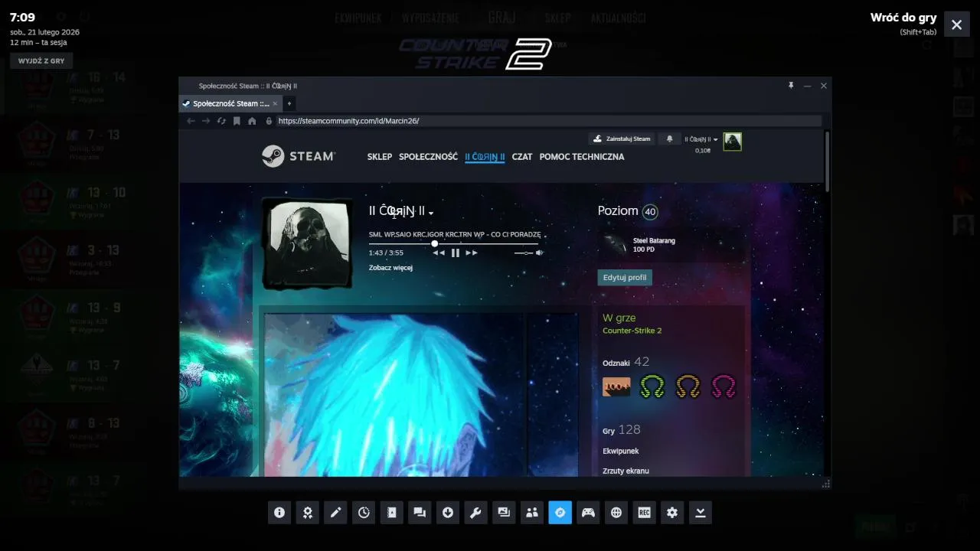Screen dimensions: 980x551
Task: Adjust the music volume slider
Action: [x=524, y=253]
